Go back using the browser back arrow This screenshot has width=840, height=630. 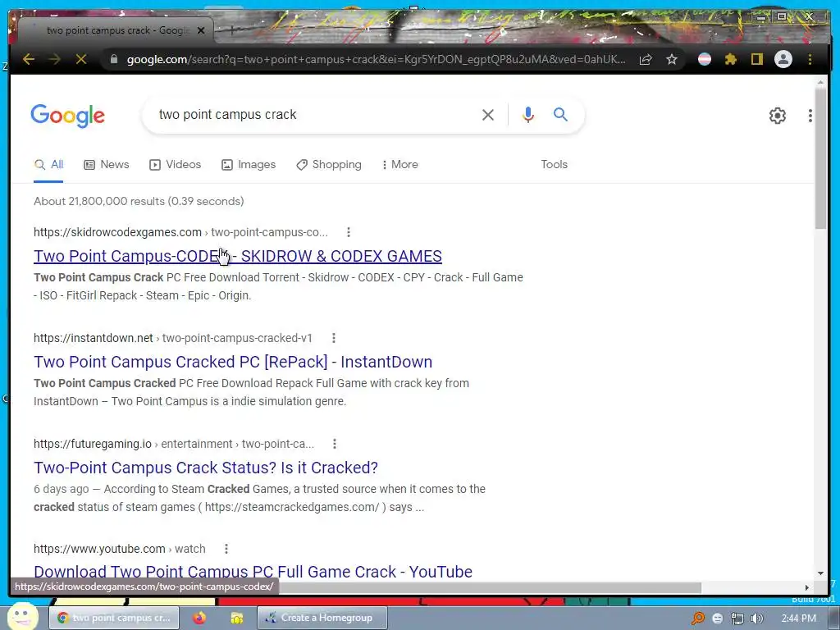pos(29,59)
